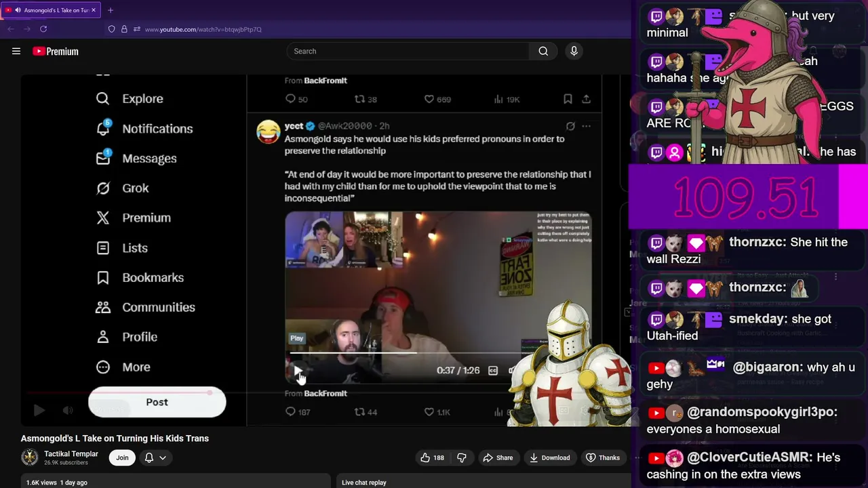Open Notifications in the X sidebar
This screenshot has height=488, width=868.
(144, 128)
